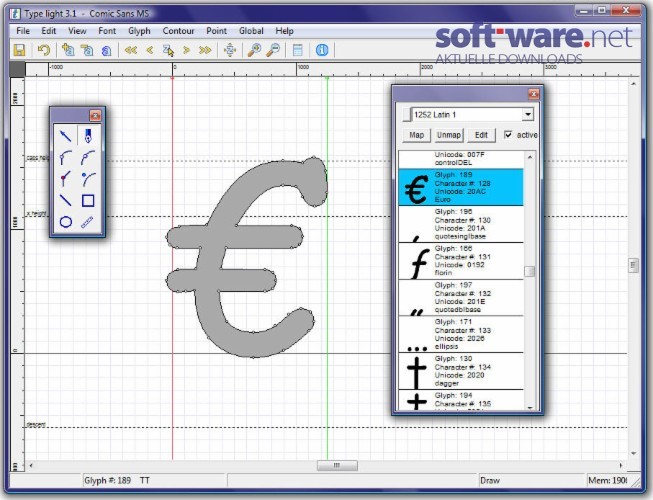Jump to first glyph with double-left arrows
This screenshot has width=653, height=500.
pyautogui.click(x=131, y=50)
